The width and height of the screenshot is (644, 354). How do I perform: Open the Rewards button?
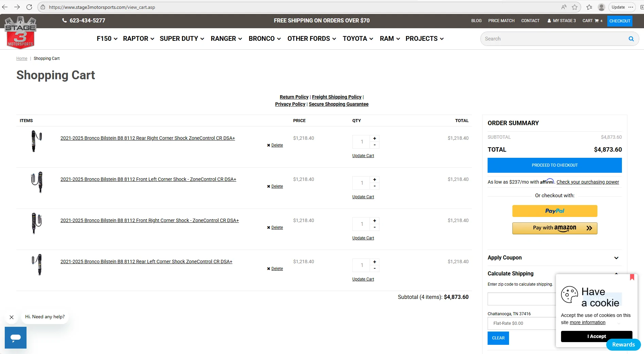click(x=623, y=344)
